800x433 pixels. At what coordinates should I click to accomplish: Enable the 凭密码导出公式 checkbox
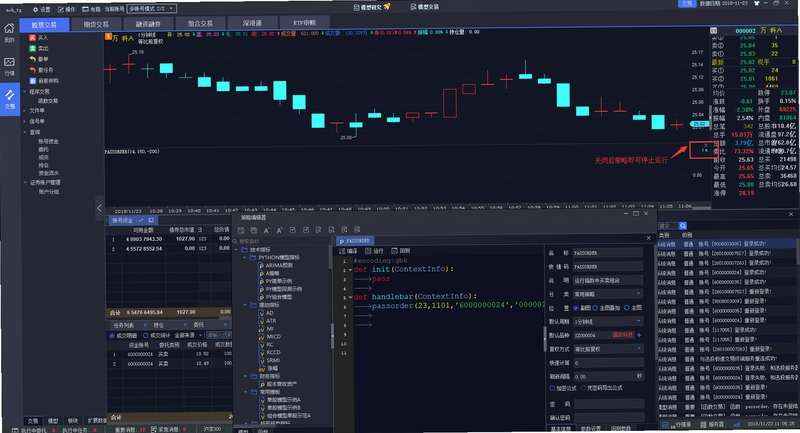(583, 388)
